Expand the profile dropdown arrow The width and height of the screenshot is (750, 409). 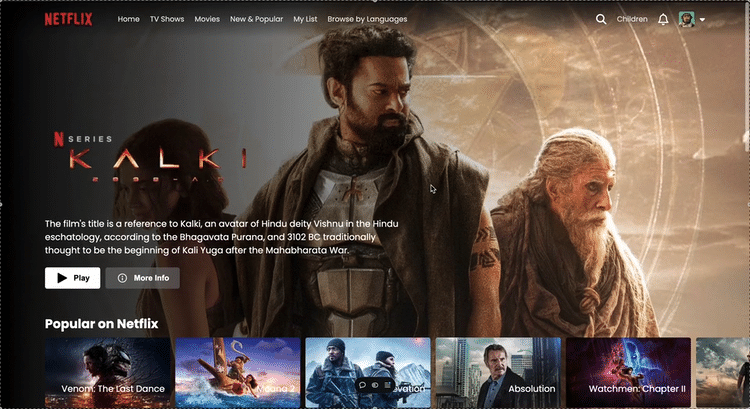point(702,20)
